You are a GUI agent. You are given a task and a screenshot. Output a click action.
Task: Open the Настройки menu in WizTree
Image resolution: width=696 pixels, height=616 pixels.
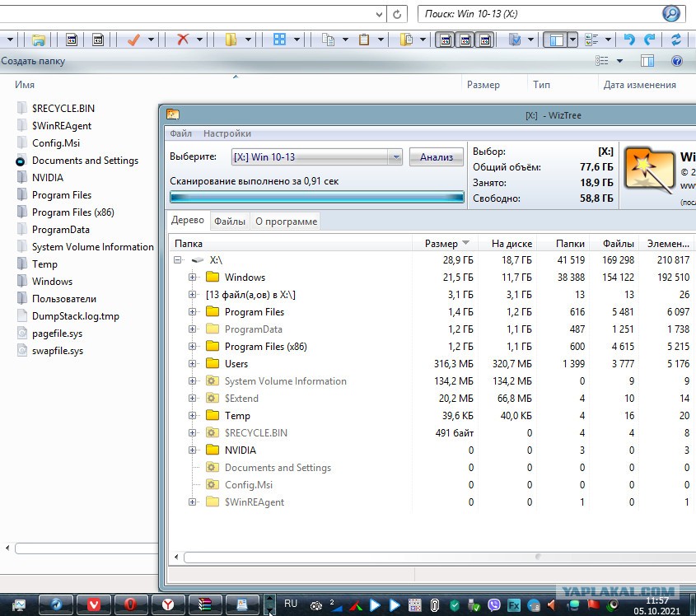(227, 133)
